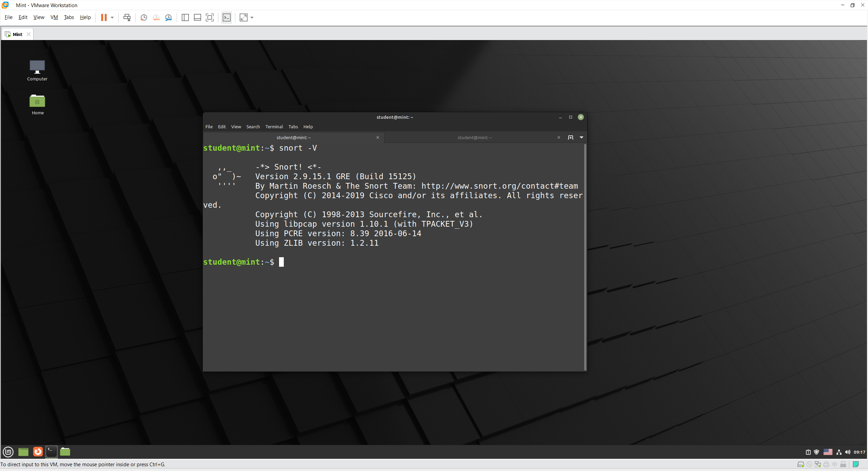The image size is (868, 471).
Task: Open the Linux Mint start menu
Action: click(x=8, y=452)
